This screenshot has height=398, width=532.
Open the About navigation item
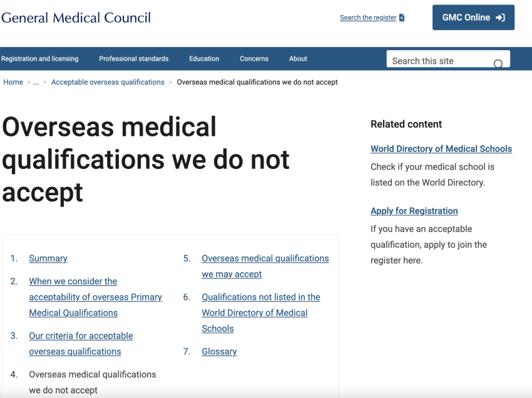pos(298,59)
